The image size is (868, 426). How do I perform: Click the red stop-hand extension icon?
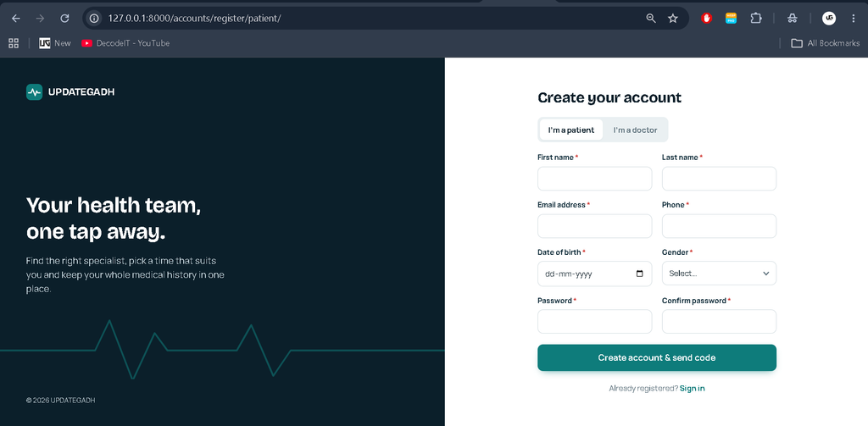coord(706,19)
